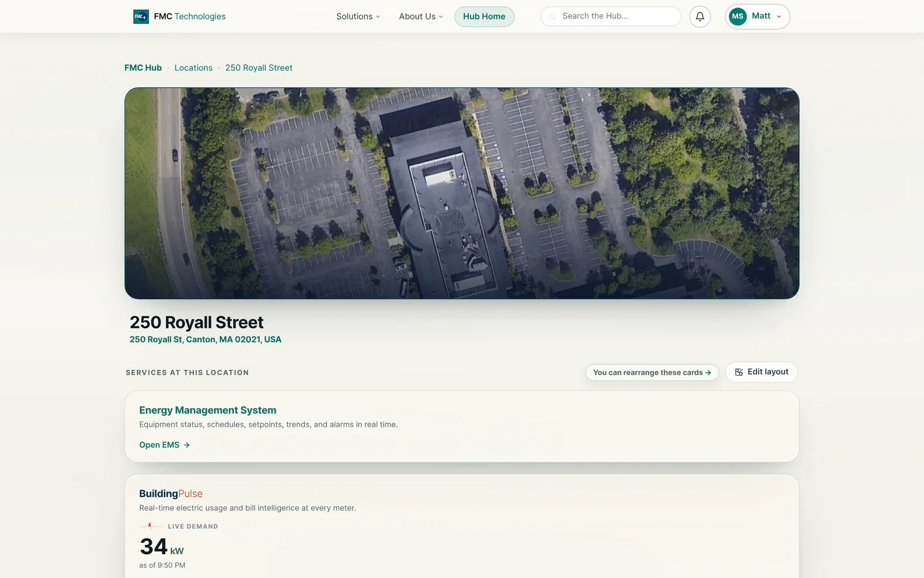Click the search magnifier icon
924x578 pixels.
tap(552, 17)
